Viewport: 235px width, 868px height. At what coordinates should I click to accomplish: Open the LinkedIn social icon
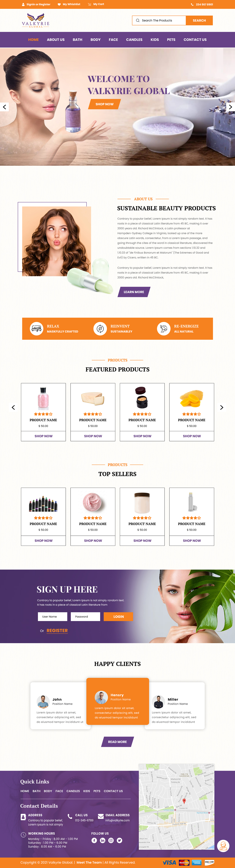[103, 840]
